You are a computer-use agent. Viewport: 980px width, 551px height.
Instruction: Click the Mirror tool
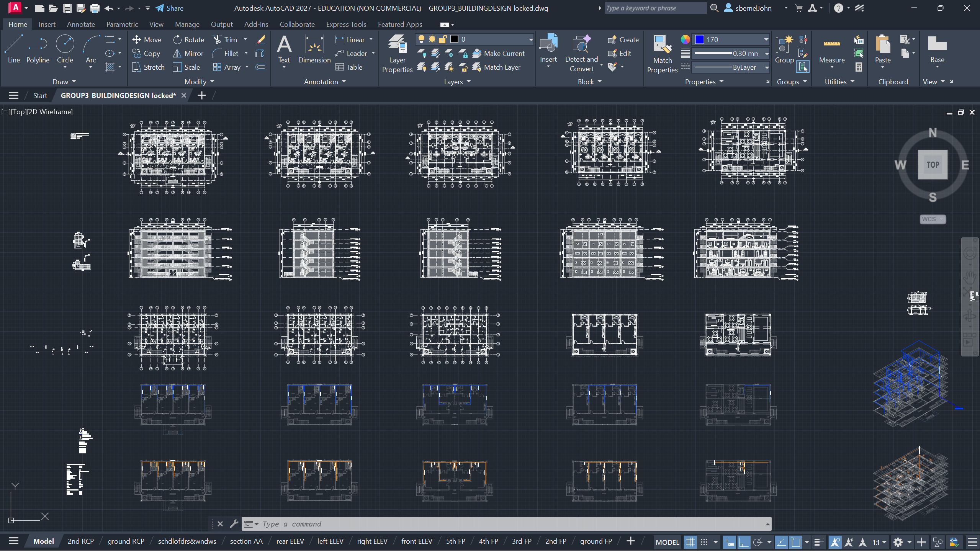[x=188, y=54]
